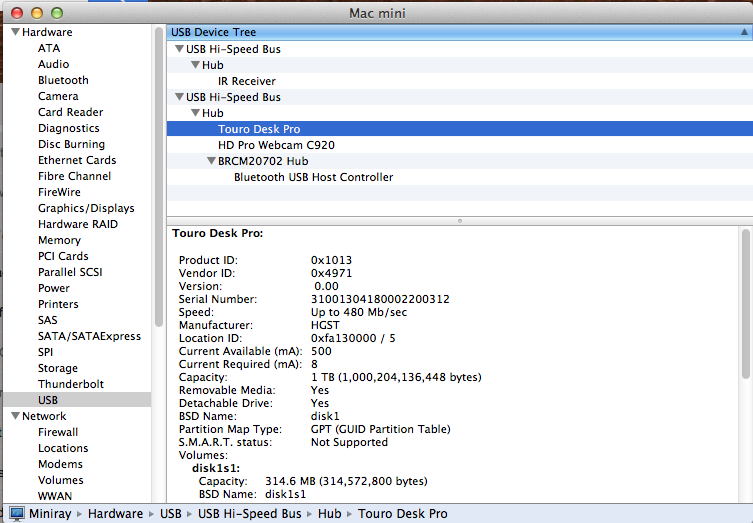This screenshot has width=753, height=523.
Task: Open SATA/SATAExpress information
Action: point(89,336)
